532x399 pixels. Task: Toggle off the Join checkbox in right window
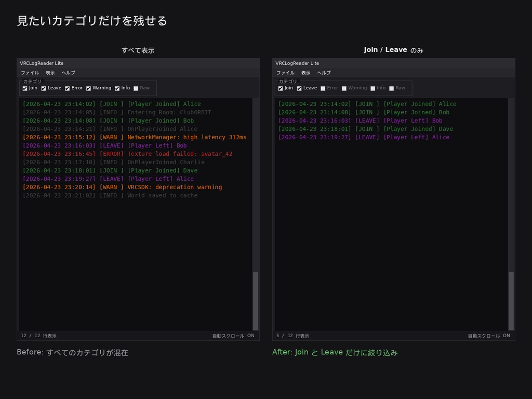pyautogui.click(x=280, y=88)
